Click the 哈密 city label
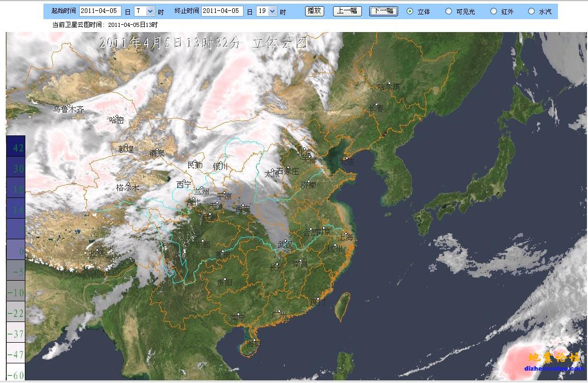This screenshot has width=588, height=383. tap(117, 120)
